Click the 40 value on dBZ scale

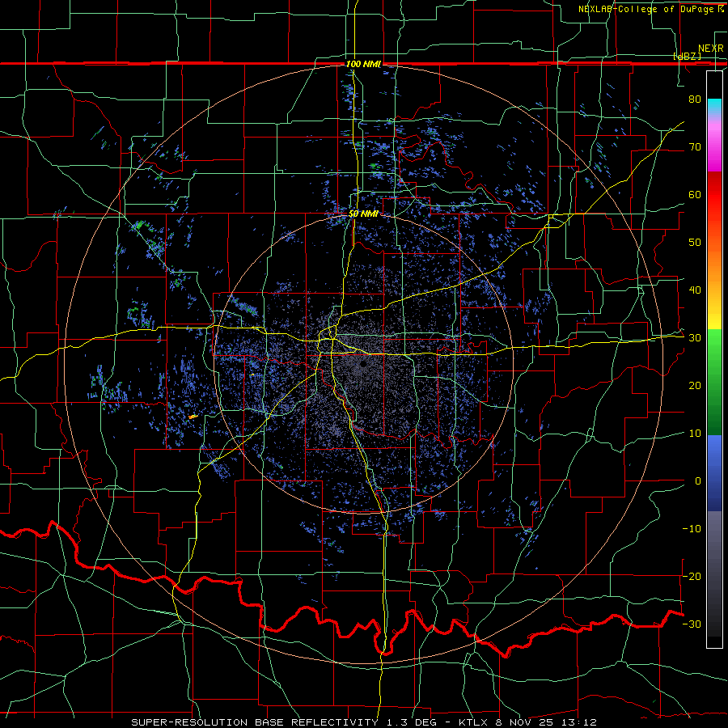tap(695, 290)
